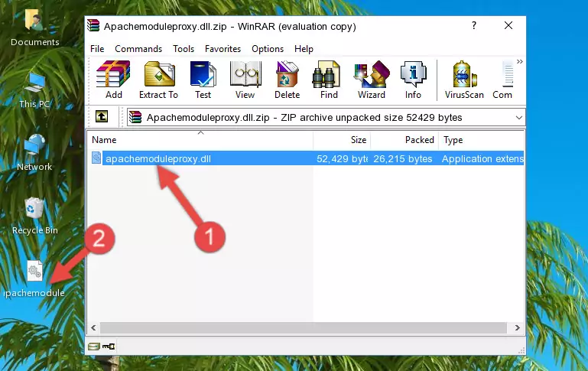The width and height of the screenshot is (588, 371).
Task: Select the apachemoduleproxy.dll file row
Action: pyautogui.click(x=306, y=158)
